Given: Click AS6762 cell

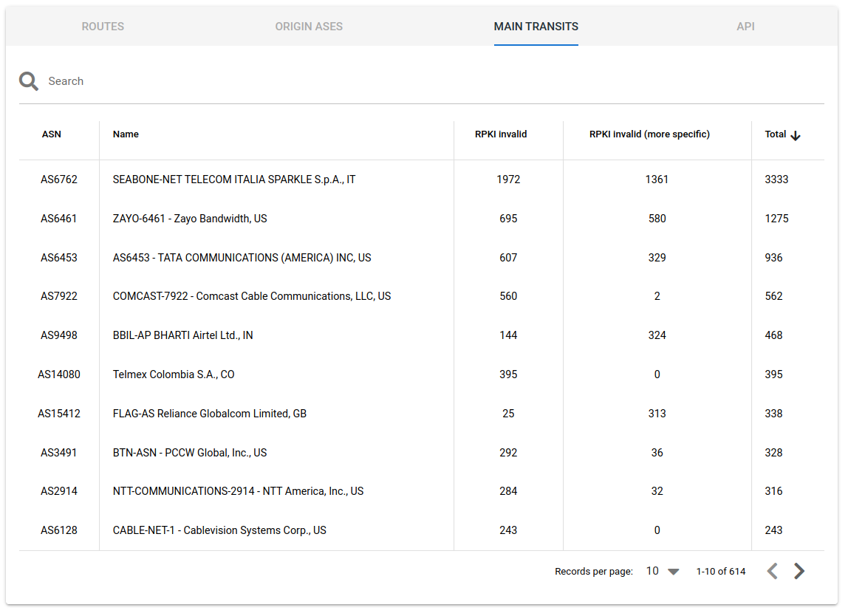Looking at the screenshot, I should [x=59, y=179].
